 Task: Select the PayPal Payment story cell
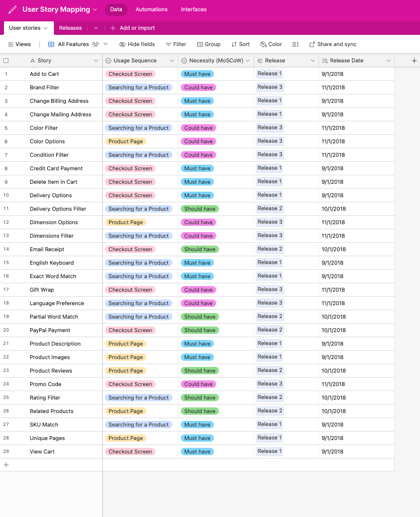(x=65, y=330)
